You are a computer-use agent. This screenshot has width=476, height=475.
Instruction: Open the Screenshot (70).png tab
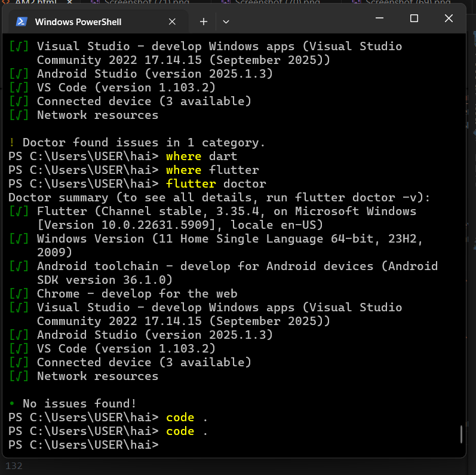click(277, 2)
